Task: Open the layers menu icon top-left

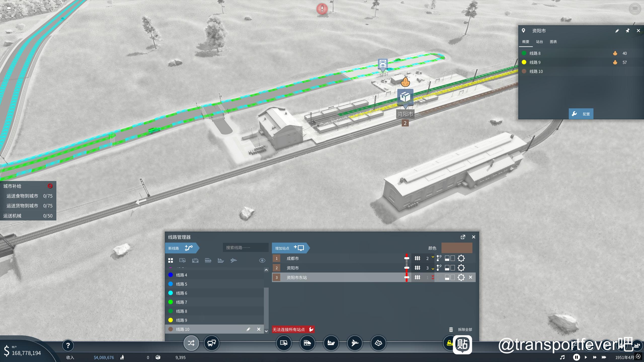Action: (9, 9)
